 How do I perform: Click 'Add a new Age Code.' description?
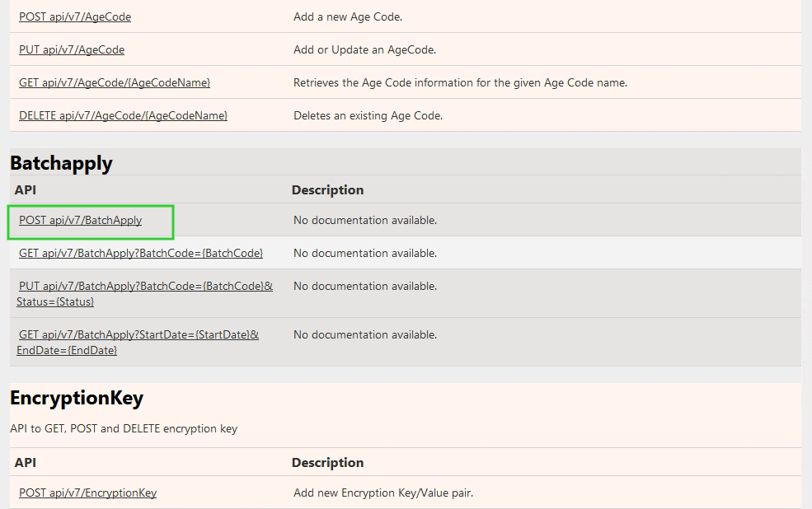[348, 16]
